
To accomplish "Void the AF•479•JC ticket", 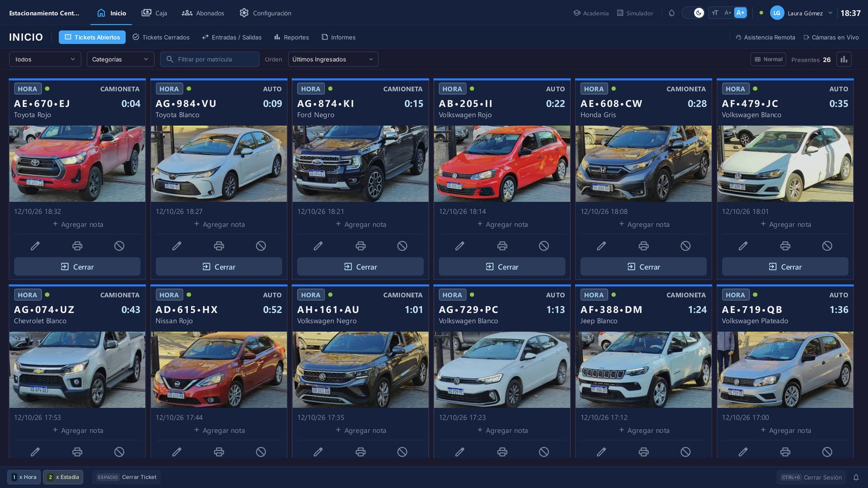I will pyautogui.click(x=827, y=246).
